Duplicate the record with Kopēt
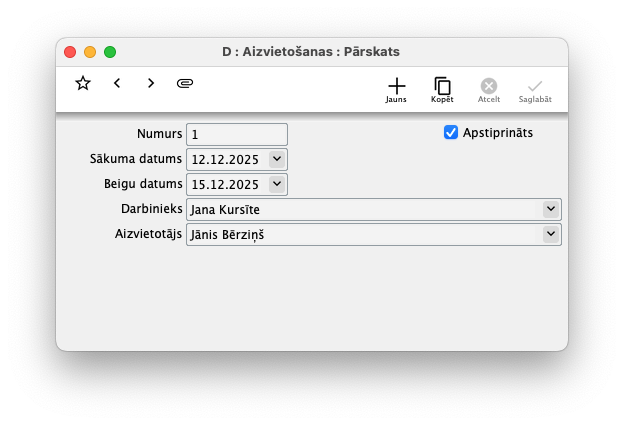The width and height of the screenshot is (624, 425). [x=442, y=89]
